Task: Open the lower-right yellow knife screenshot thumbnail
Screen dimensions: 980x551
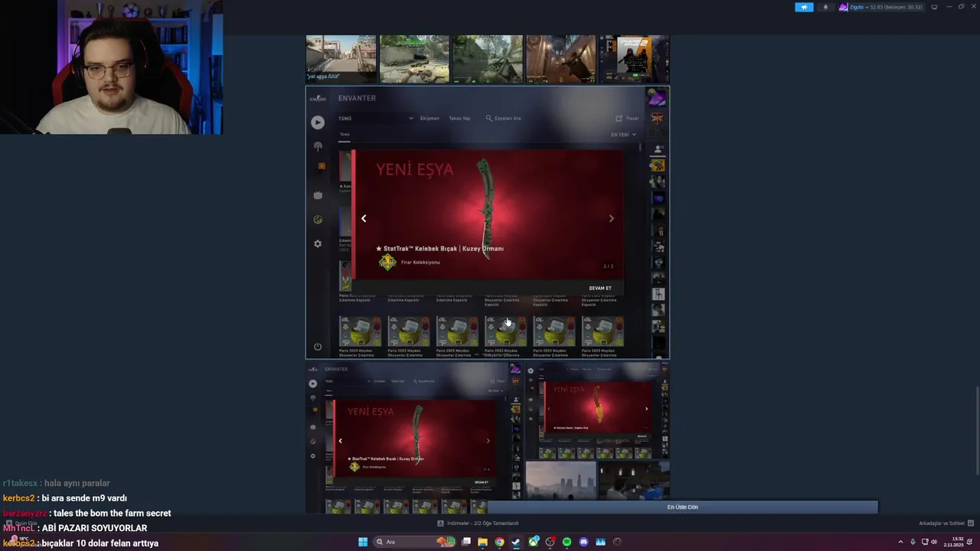Action: (597, 411)
